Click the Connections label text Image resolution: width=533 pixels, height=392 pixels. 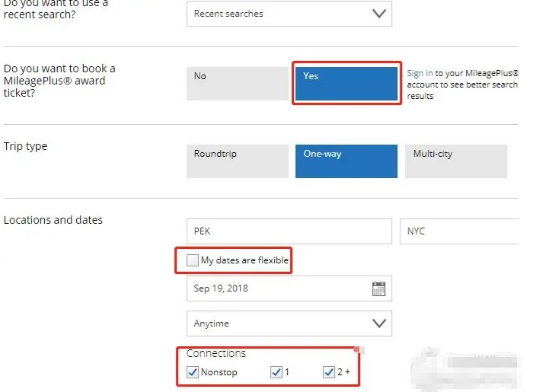pyautogui.click(x=215, y=353)
